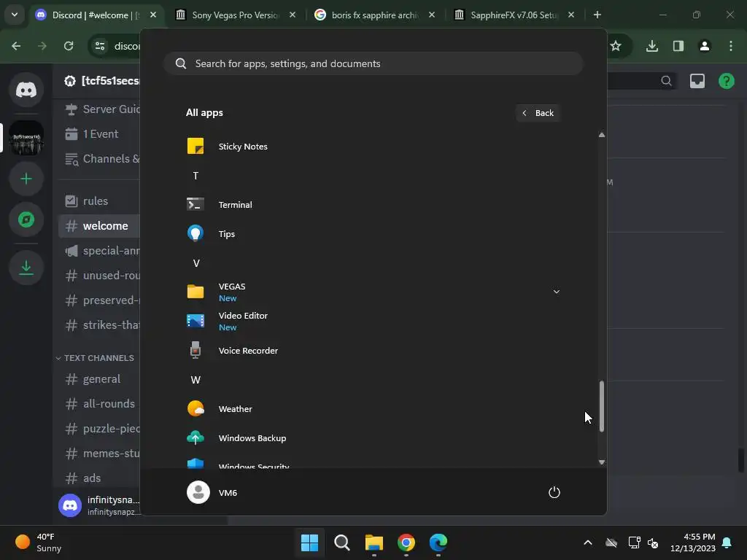This screenshot has width=747, height=560.
Task: Open the power options button
Action: tap(554, 492)
